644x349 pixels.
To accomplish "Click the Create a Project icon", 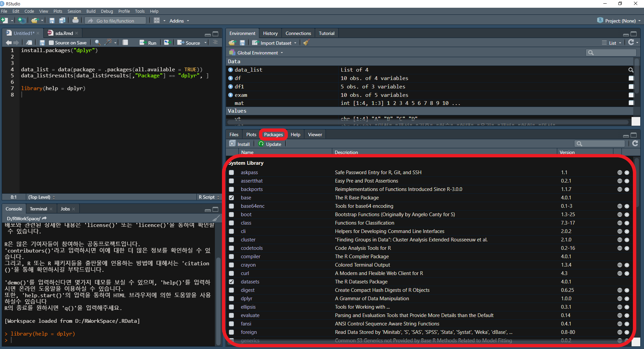I will tap(22, 21).
